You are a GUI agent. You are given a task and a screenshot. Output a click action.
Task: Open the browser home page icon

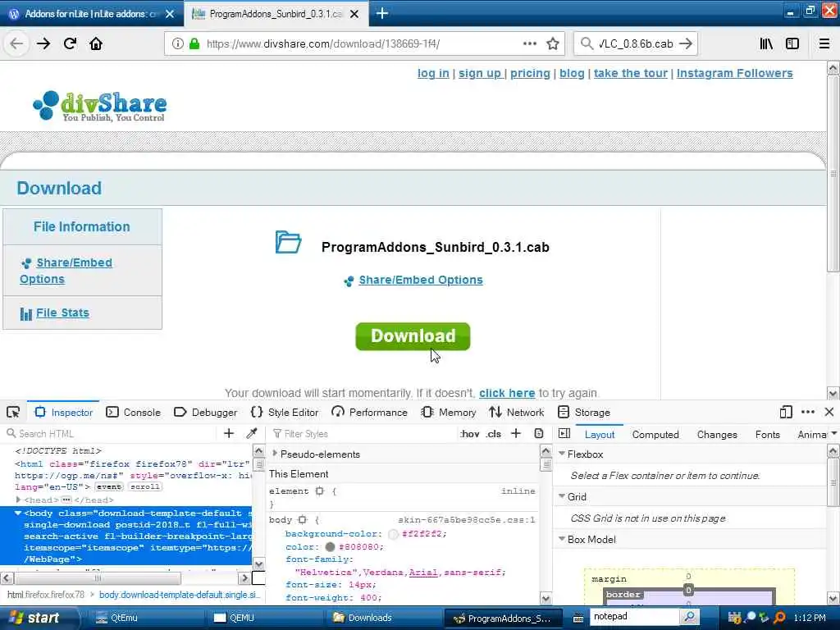point(96,44)
